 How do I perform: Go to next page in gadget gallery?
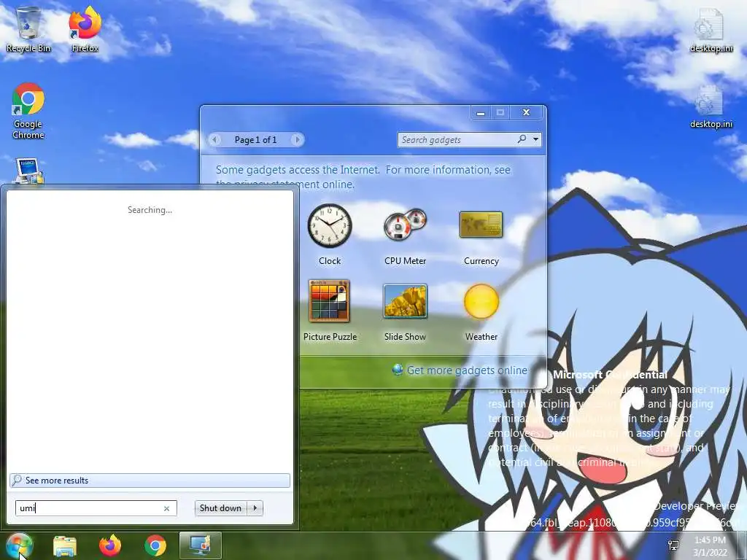298,139
